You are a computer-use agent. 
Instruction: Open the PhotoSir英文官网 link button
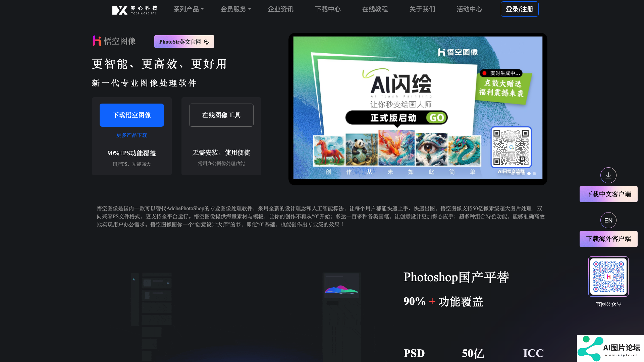click(x=184, y=42)
